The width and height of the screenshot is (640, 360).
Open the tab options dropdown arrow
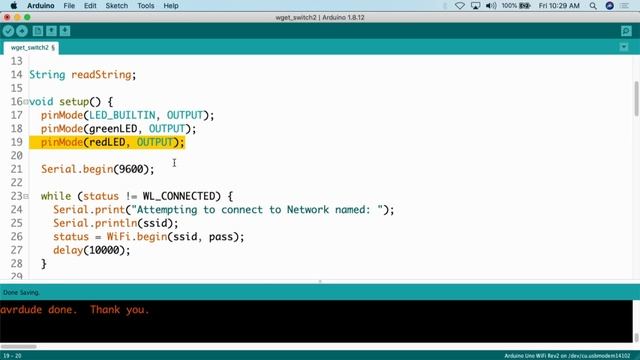coord(624,47)
